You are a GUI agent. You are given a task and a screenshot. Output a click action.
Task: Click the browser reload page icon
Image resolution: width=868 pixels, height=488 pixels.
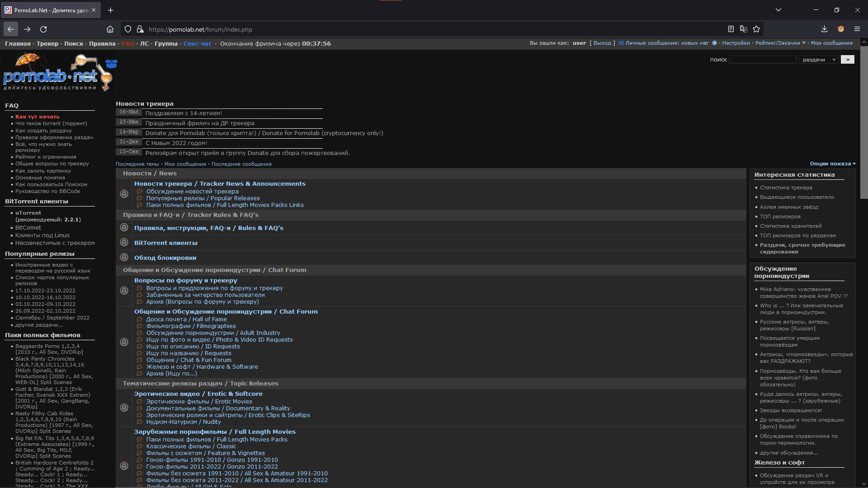point(43,29)
